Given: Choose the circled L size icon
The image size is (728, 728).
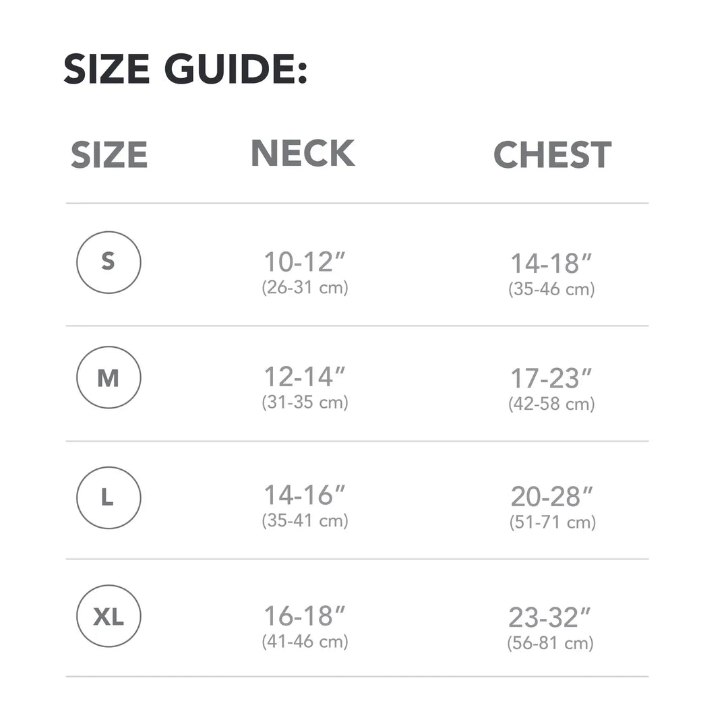Looking at the screenshot, I should [109, 497].
